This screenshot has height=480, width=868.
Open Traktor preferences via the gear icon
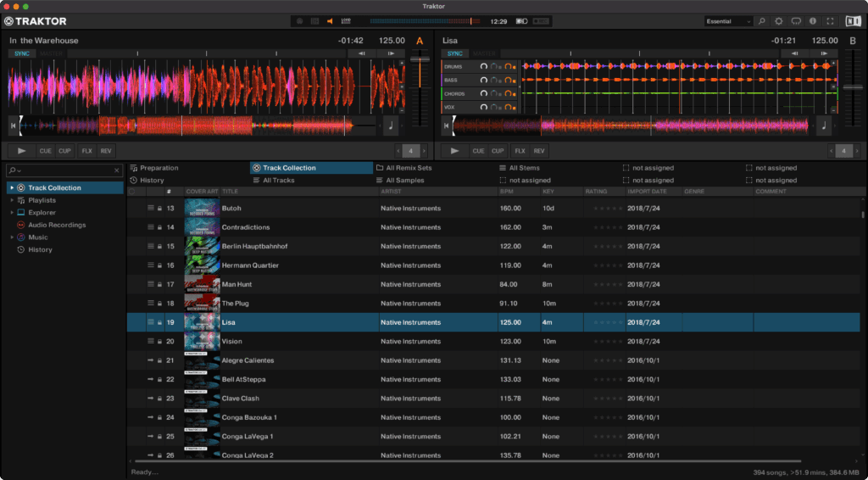(778, 21)
